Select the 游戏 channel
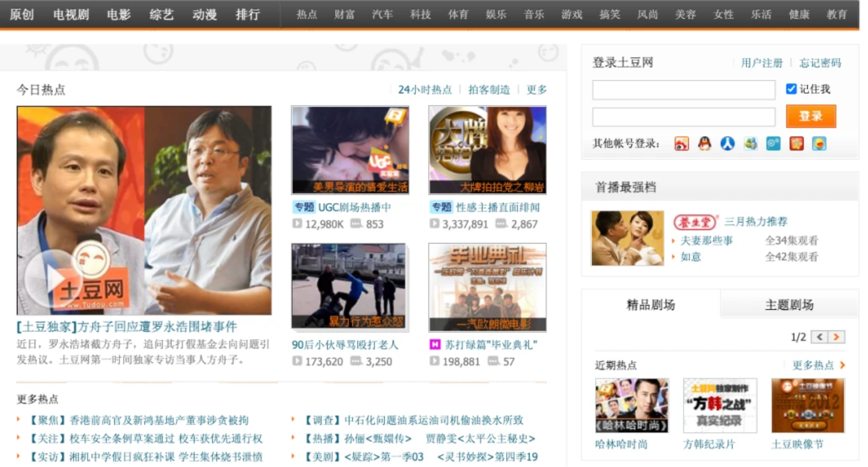The image size is (868, 467). pyautogui.click(x=572, y=15)
